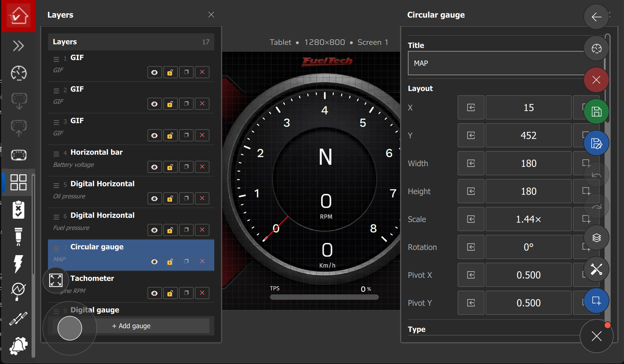Viewport: 624px width, 364px height.
Task: Open the lightning bolt ignition icon
Action: coord(18,264)
